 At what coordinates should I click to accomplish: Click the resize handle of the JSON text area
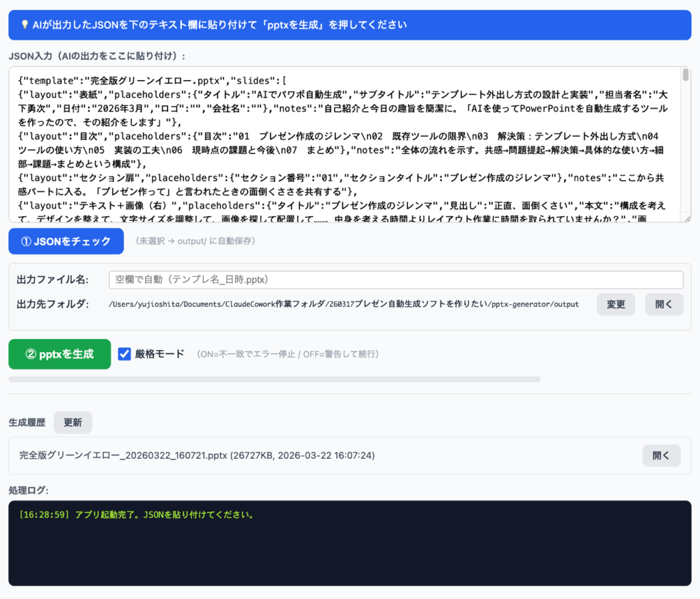[x=686, y=218]
